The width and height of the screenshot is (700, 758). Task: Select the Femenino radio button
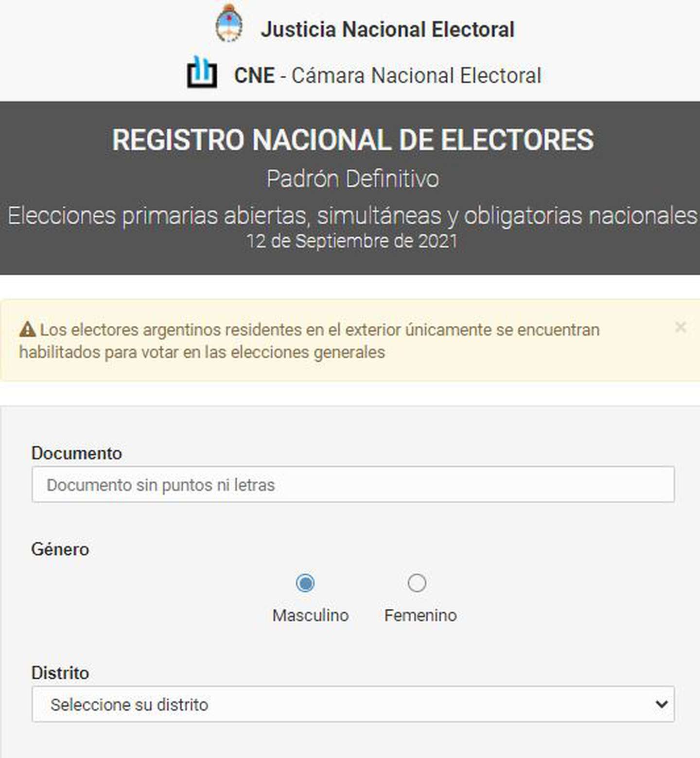pos(417,582)
